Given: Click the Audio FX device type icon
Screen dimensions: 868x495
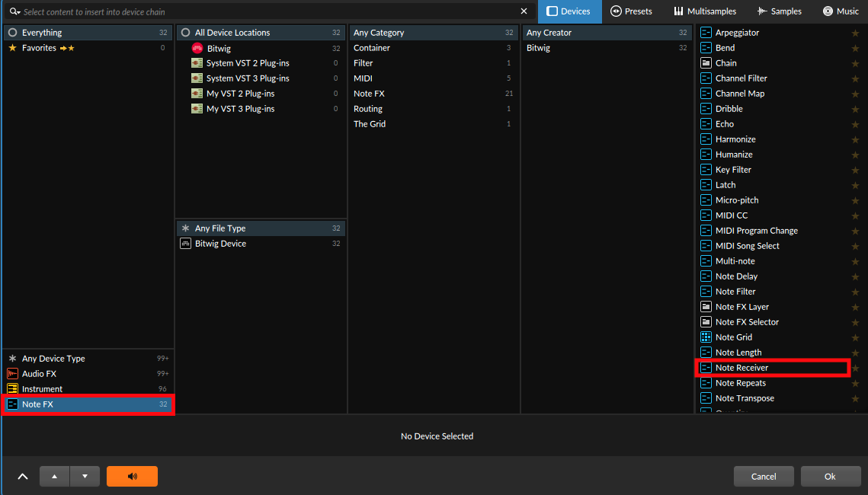Looking at the screenshot, I should 12,374.
